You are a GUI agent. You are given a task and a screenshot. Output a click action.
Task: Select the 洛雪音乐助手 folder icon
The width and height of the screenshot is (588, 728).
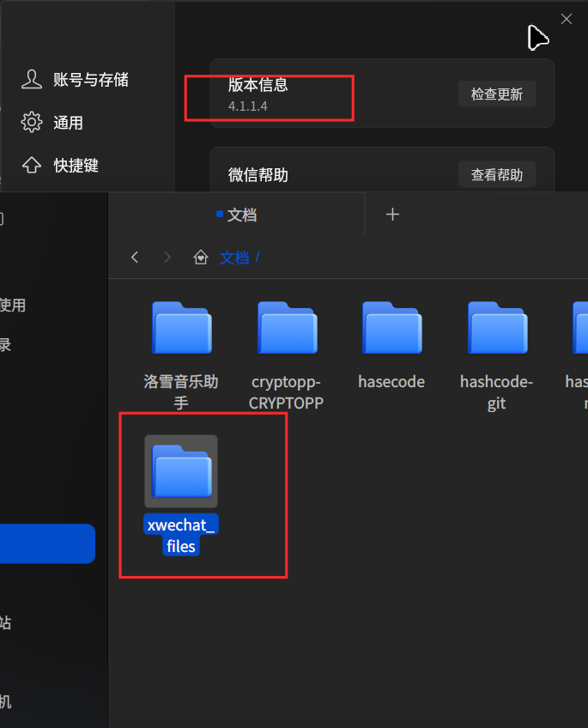(x=181, y=328)
